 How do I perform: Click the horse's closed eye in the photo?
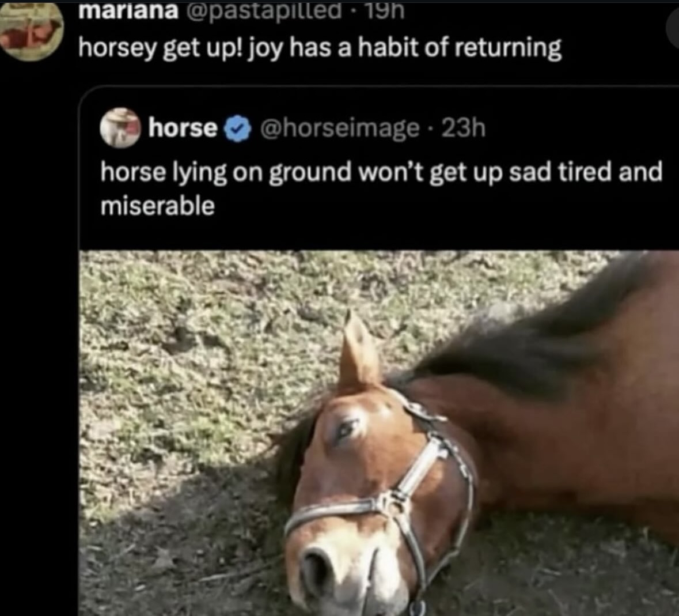coord(347,429)
